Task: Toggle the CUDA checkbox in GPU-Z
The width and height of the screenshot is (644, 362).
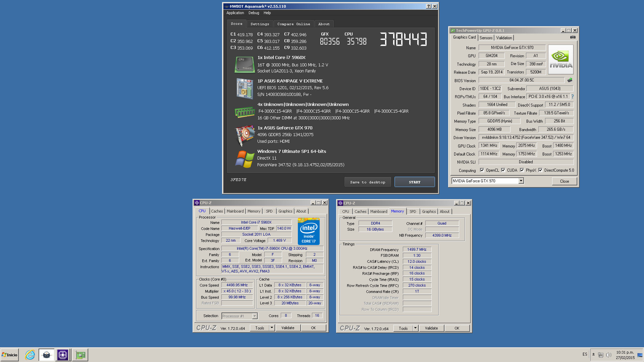Action: (503, 170)
